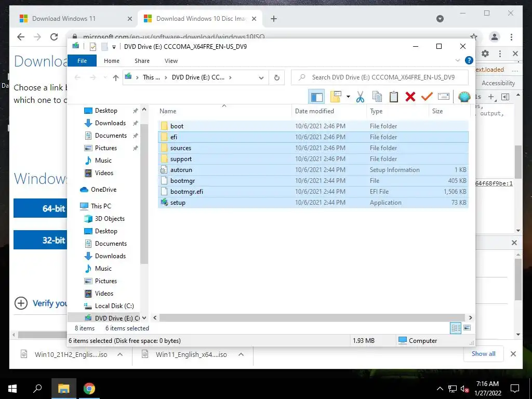Image resolution: width=532 pixels, height=399 pixels.
Task: Click the Copy icon in toolbar
Action: pos(377,97)
